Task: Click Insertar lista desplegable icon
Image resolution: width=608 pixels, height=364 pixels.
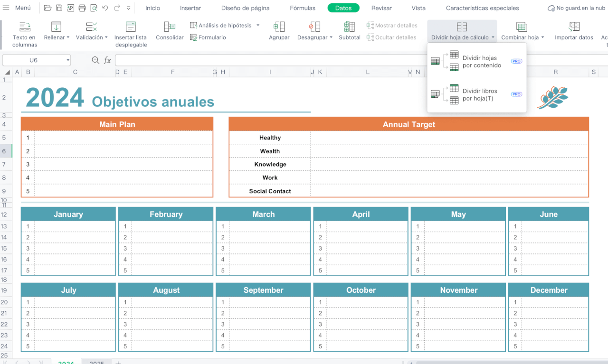Action: (x=131, y=27)
